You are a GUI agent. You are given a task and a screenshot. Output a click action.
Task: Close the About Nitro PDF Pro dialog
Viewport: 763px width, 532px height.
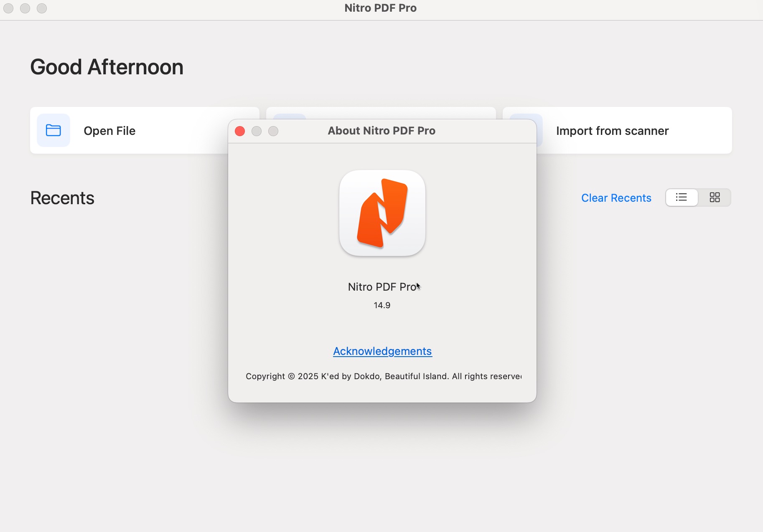(240, 131)
